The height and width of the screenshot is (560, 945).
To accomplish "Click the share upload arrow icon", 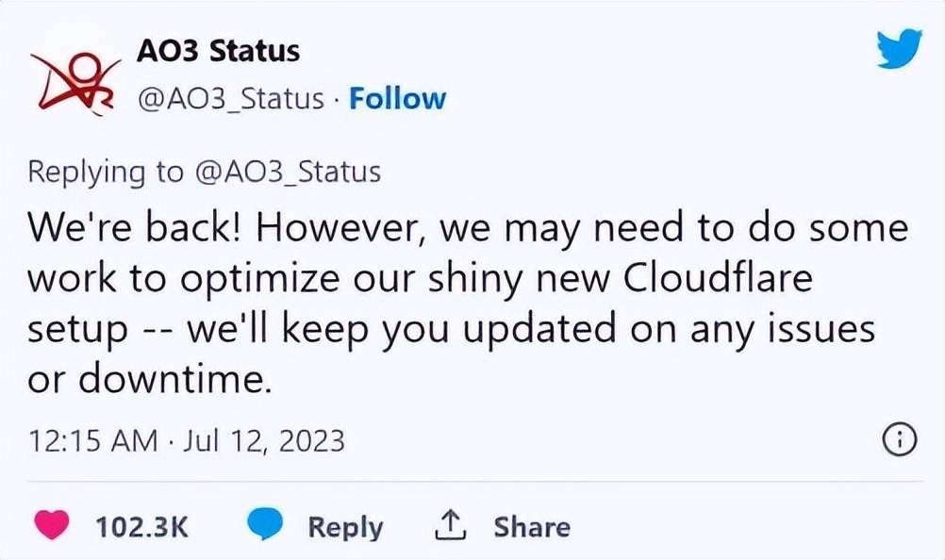I will coord(450,526).
